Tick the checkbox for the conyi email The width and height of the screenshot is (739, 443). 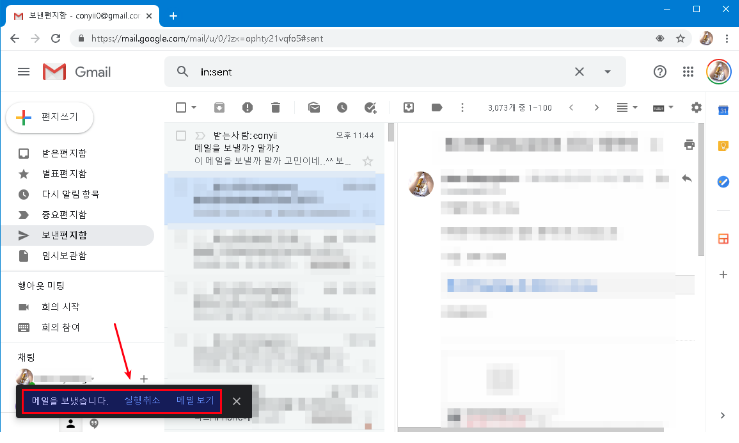coord(181,135)
